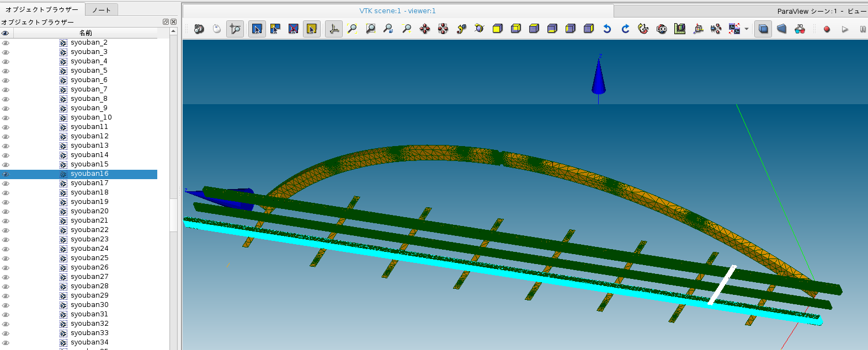The height and width of the screenshot is (350, 868).
Task: Click the Dump view camera icon
Action: click(x=199, y=29)
